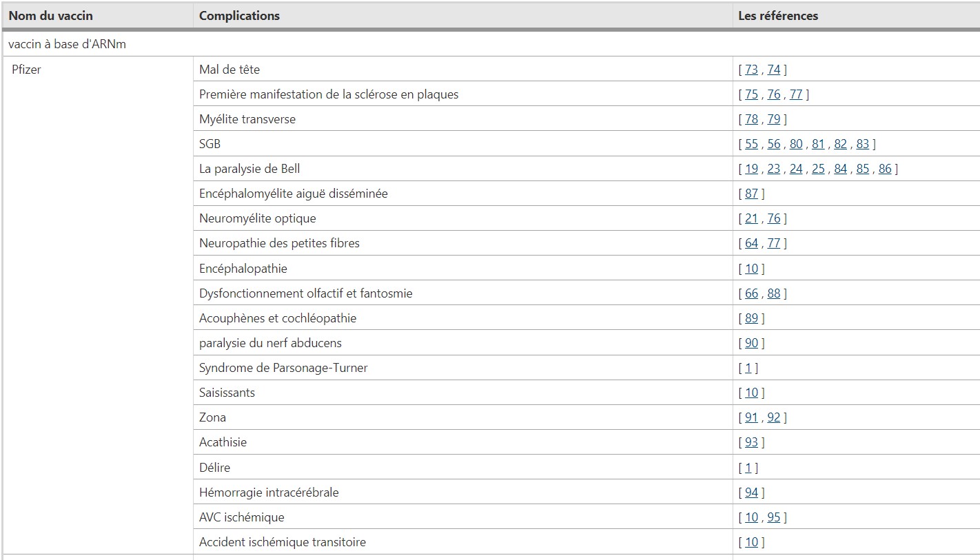
Task: Follow reference 10 in the Encéphalopathie row
Action: [751, 269]
